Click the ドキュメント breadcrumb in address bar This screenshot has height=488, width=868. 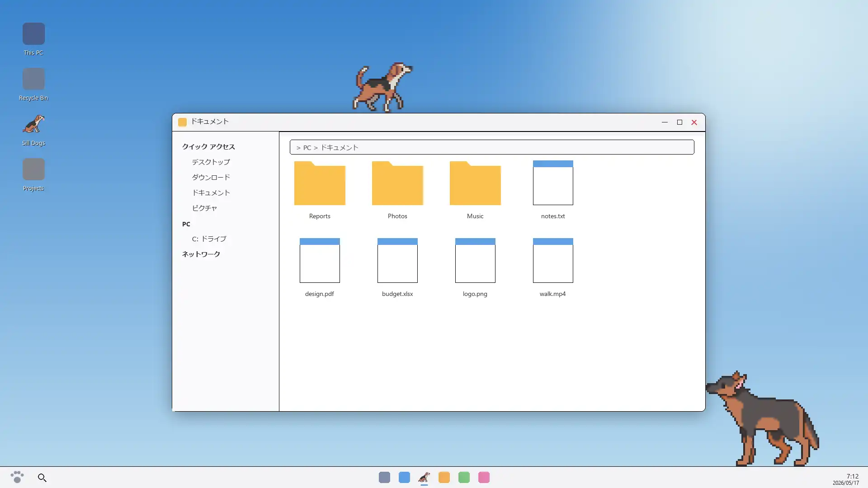339,148
